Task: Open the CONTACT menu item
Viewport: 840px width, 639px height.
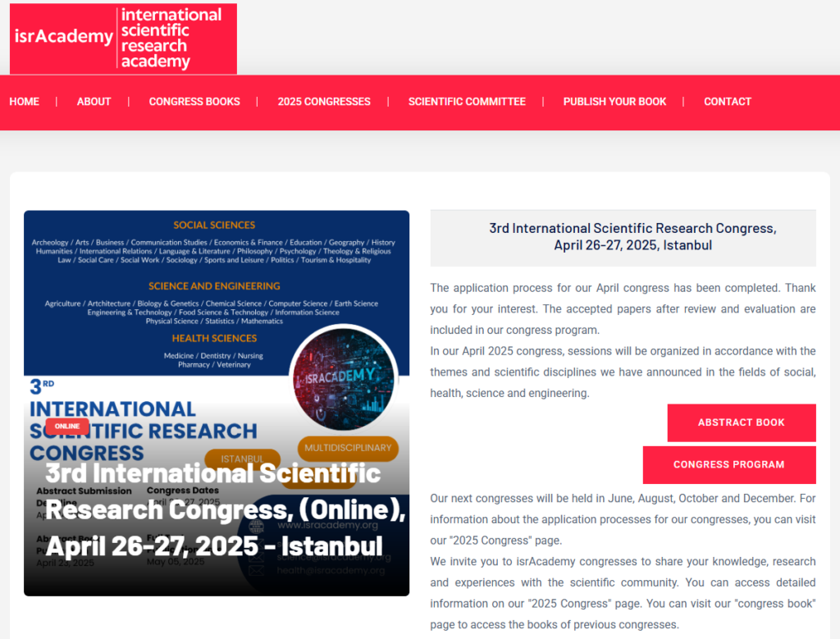Action: coord(728,102)
